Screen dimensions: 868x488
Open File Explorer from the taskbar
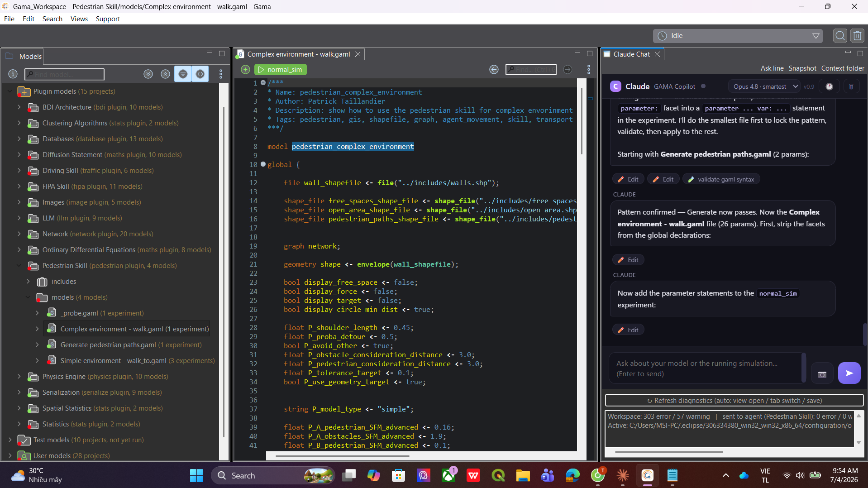pos(523,476)
